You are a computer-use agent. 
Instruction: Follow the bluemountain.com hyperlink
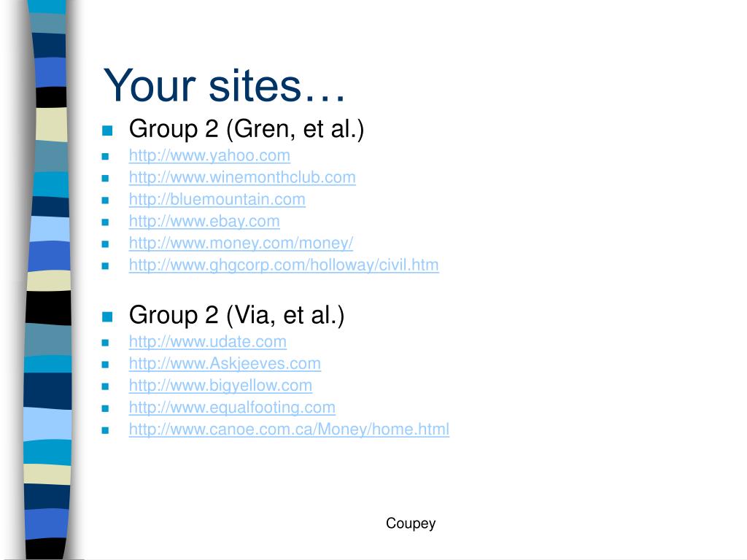pos(217,200)
